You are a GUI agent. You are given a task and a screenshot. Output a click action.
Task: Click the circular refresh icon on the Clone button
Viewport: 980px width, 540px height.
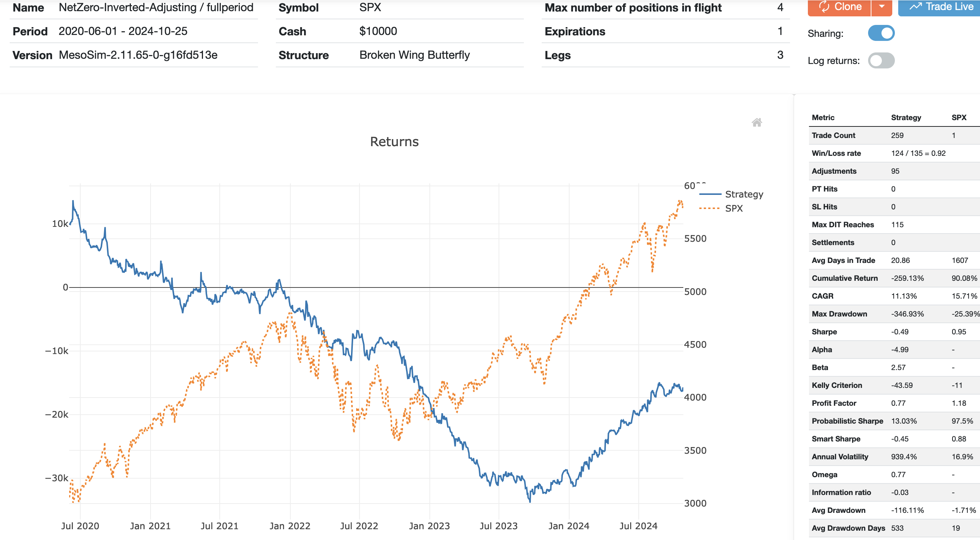823,6
